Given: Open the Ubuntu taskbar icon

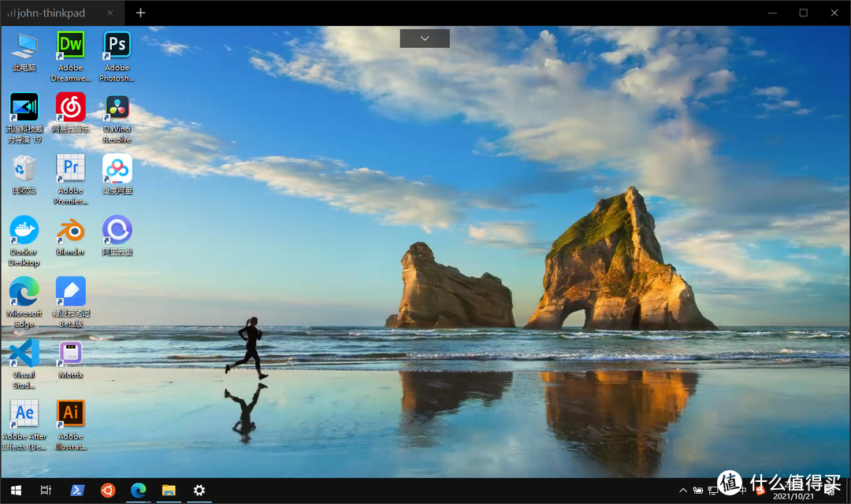Looking at the screenshot, I should [x=107, y=491].
